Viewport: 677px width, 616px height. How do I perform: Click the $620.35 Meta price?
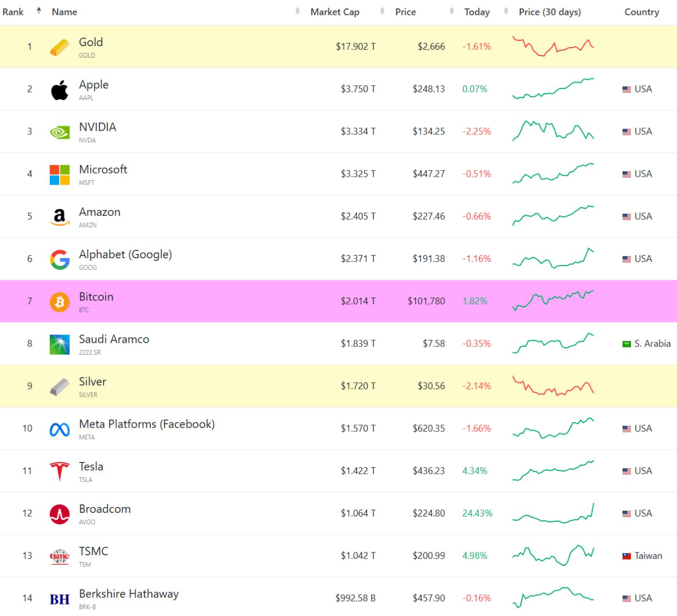click(x=429, y=428)
